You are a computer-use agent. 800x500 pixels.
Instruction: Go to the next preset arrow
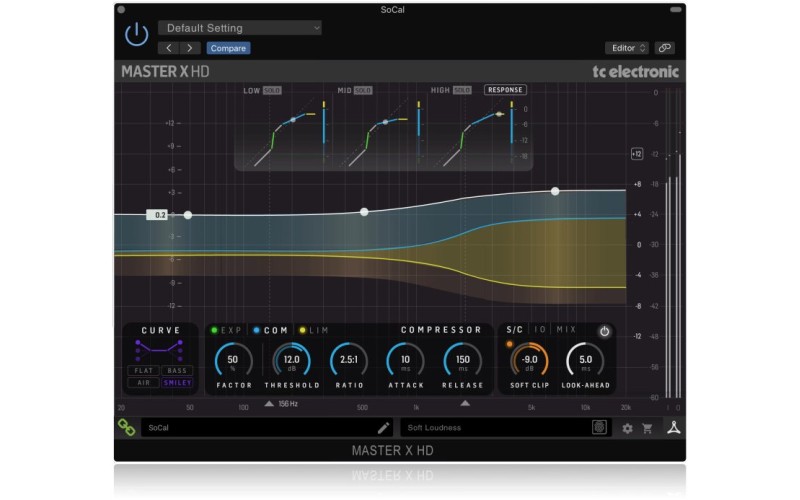tap(190, 48)
